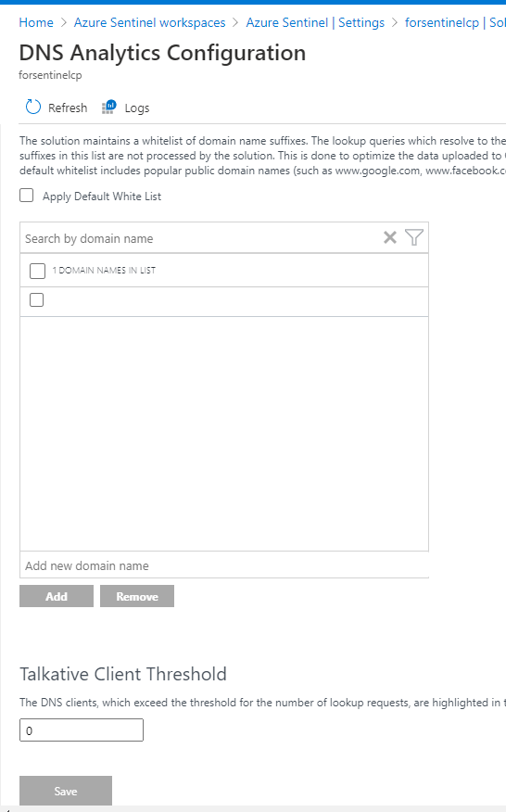Click the funnel filter icon
The image size is (506, 812).
point(414,237)
